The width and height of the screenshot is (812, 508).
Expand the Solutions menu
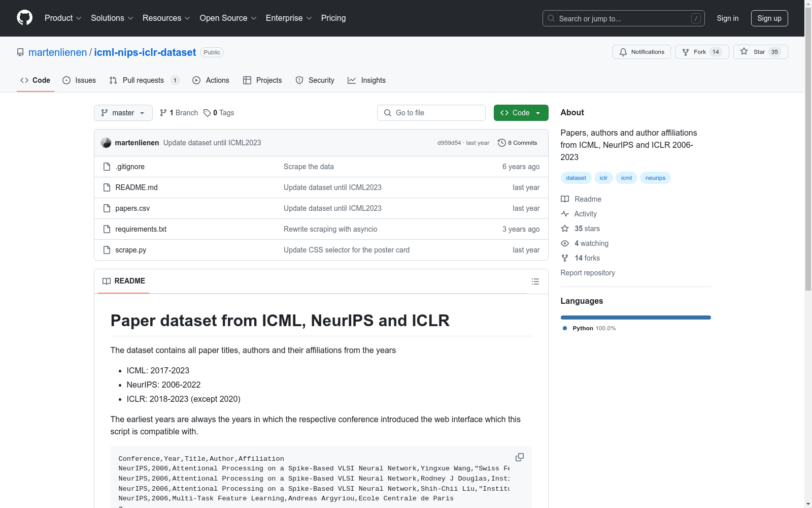coord(112,18)
